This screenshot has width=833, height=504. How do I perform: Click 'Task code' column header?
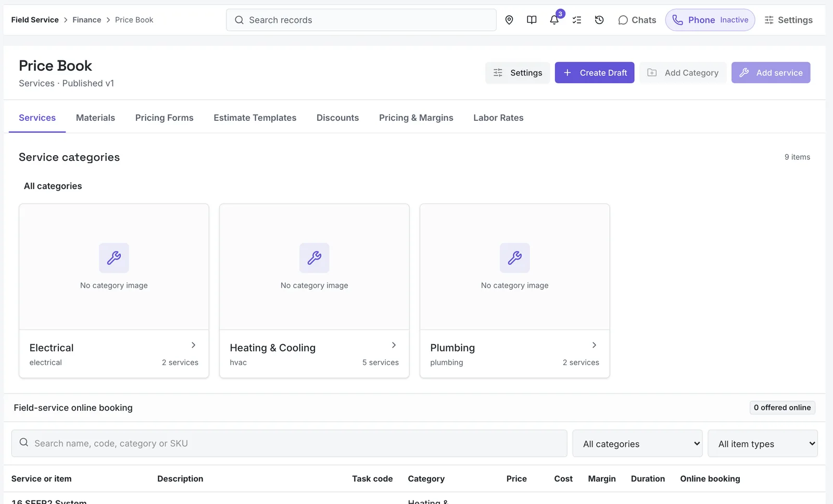[372, 478]
